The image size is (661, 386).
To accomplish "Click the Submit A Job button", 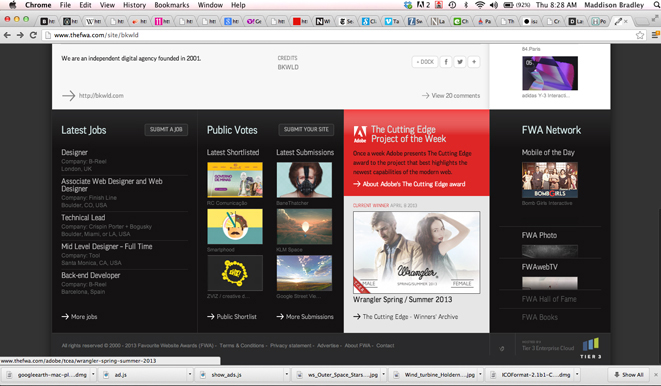I will [x=166, y=129].
